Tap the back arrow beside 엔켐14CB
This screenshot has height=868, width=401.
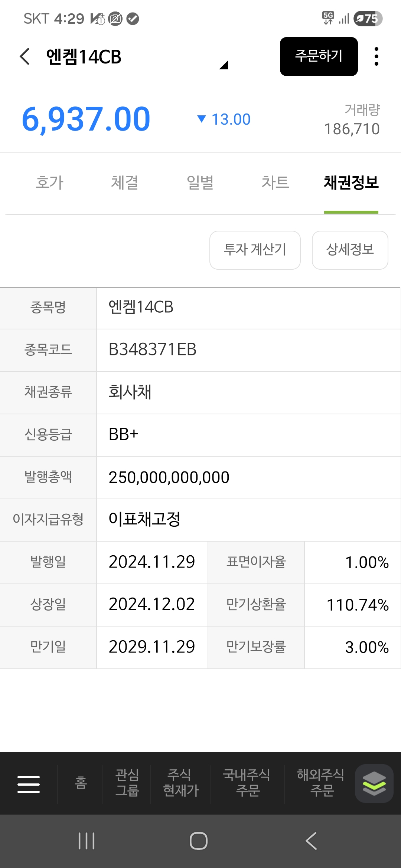coord(25,57)
